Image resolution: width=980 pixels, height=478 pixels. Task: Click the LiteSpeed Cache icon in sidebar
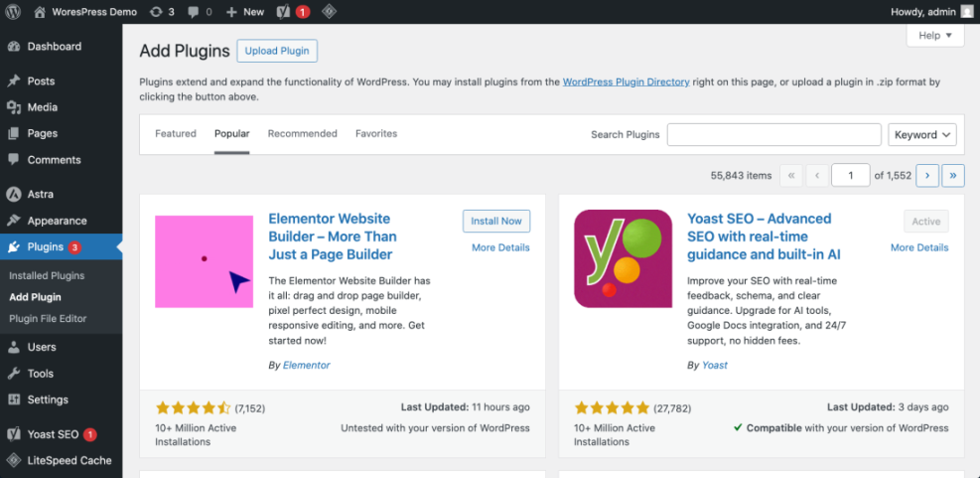[14, 460]
